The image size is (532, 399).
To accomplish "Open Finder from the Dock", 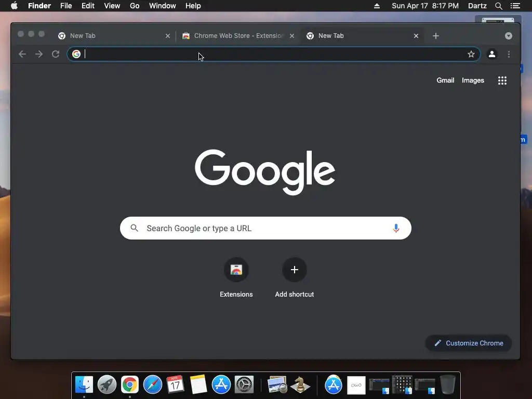I will 84,385.
